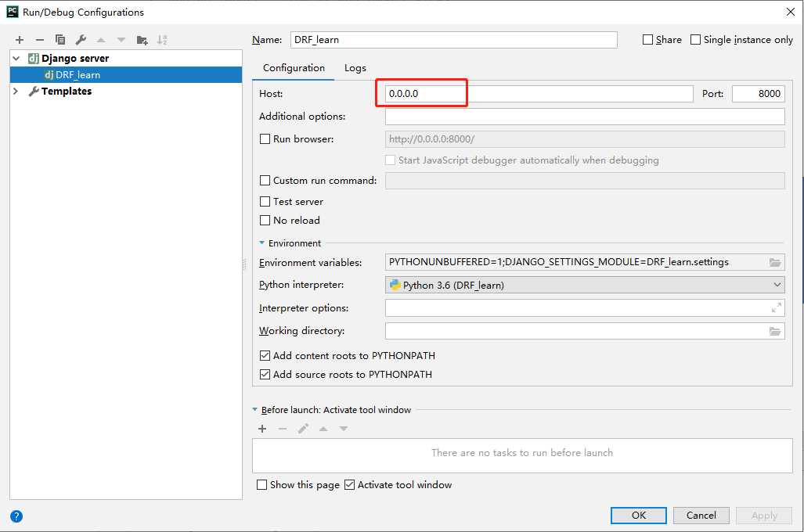
Task: Remove the selected configuration
Action: coord(39,40)
